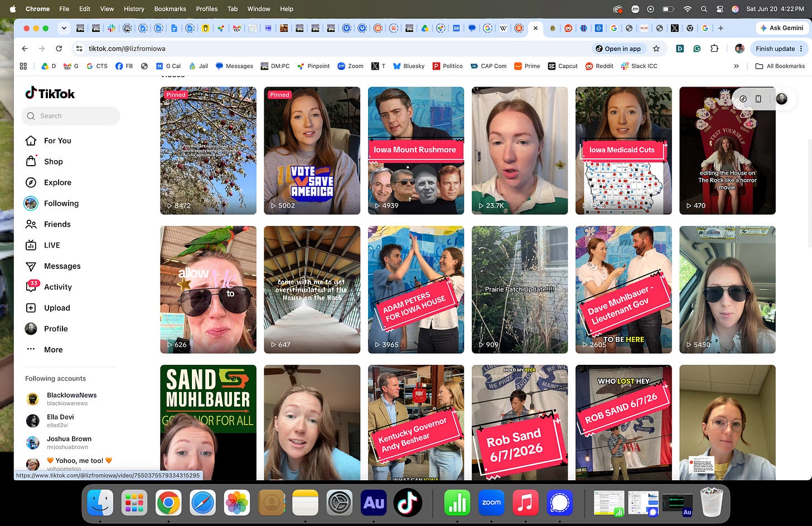Image resolution: width=812 pixels, height=526 pixels.
Task: Play the Kentucky Governor Andy Beshear video
Action: pos(416,422)
